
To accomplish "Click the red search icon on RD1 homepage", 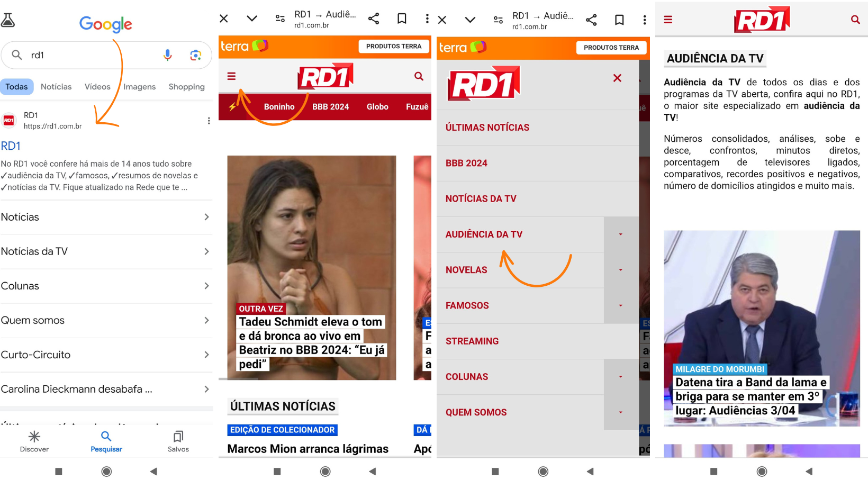I will (419, 76).
